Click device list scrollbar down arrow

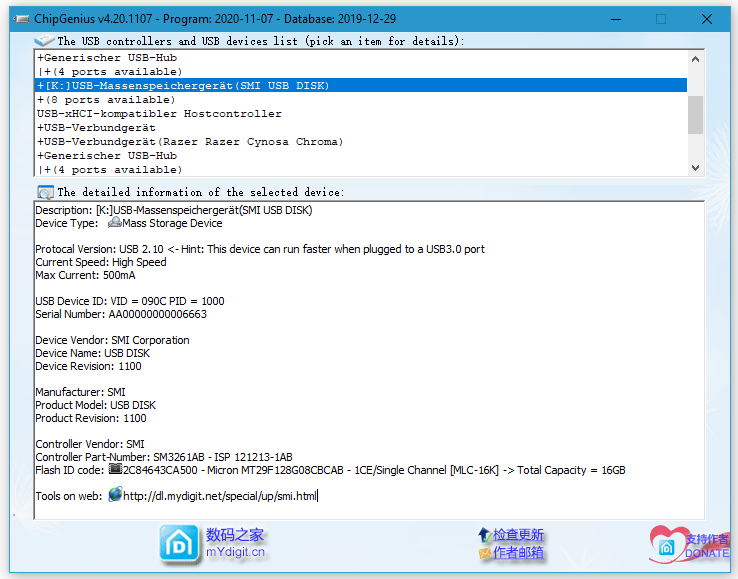coord(695,168)
